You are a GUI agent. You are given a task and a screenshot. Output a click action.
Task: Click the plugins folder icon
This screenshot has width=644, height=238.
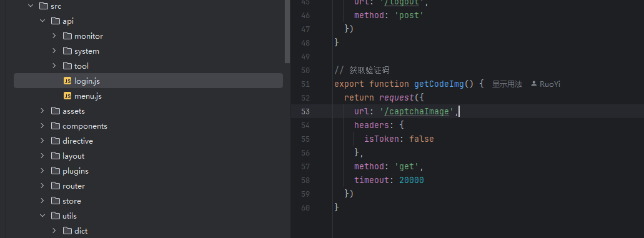(56, 171)
